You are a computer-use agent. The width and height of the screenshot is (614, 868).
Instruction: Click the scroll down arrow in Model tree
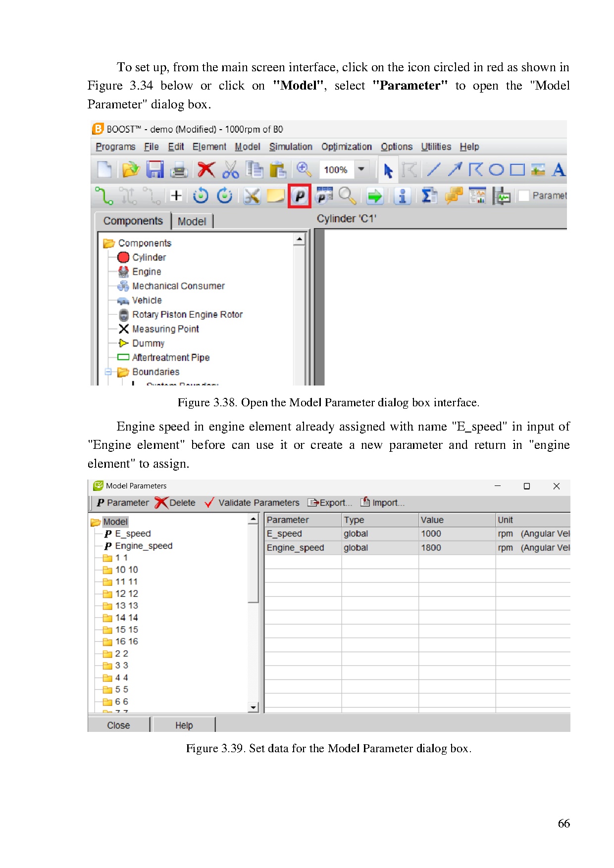[254, 708]
